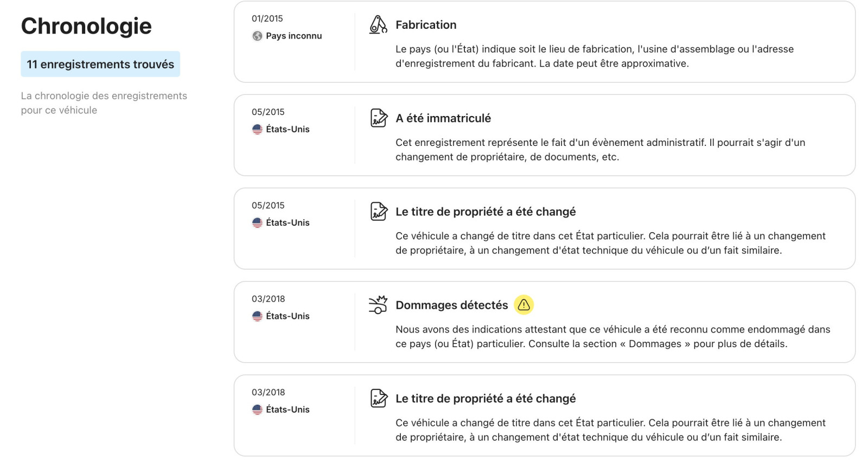Click the grey globe icon beside Pays inconnu

(257, 36)
